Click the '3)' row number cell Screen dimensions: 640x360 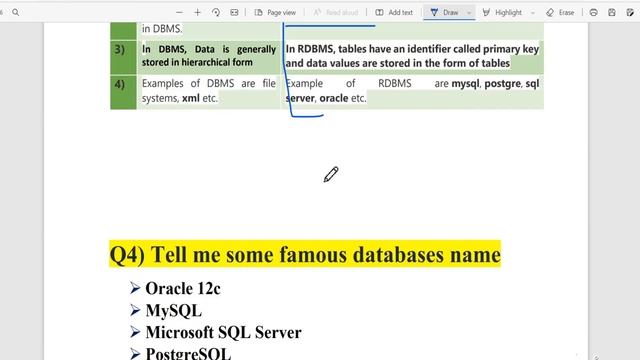coord(123,57)
